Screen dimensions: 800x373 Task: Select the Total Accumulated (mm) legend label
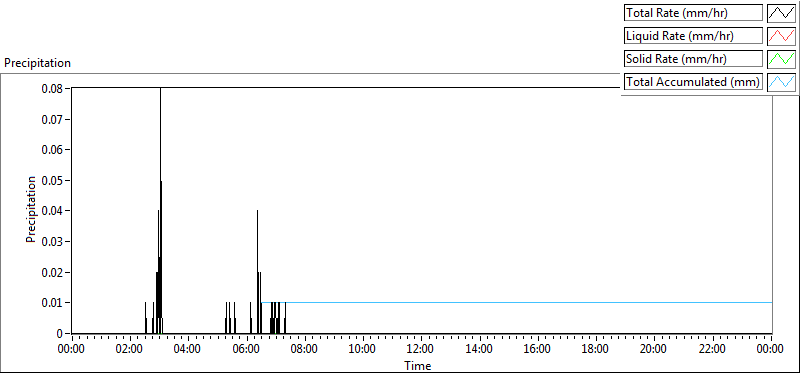(x=693, y=82)
